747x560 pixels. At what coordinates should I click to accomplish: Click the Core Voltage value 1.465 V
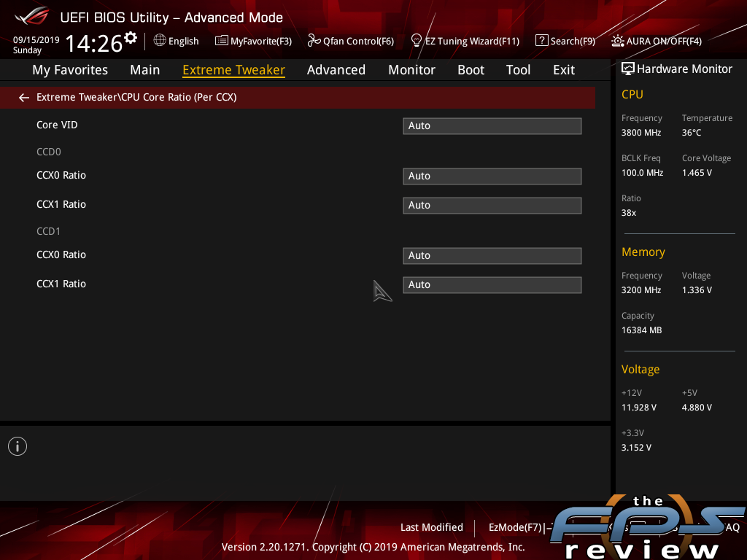tap(697, 173)
